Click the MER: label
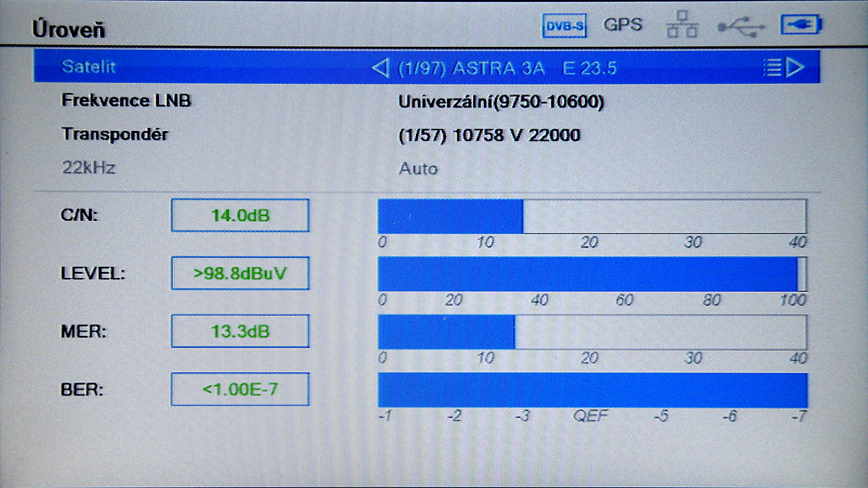This screenshot has width=868, height=488. (84, 332)
